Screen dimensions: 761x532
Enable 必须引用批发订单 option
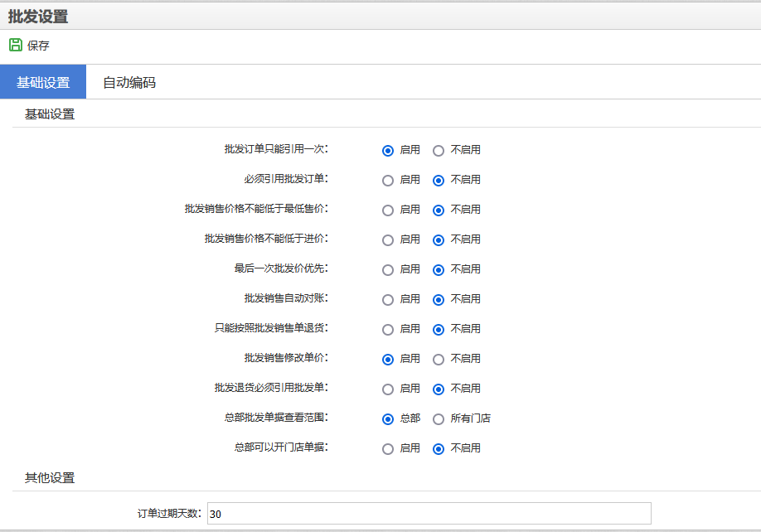point(388,181)
